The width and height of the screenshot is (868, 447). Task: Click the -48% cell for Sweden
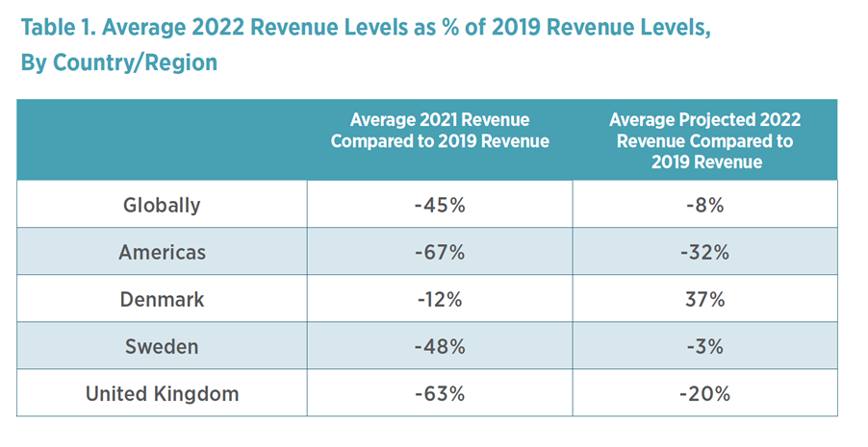click(440, 347)
